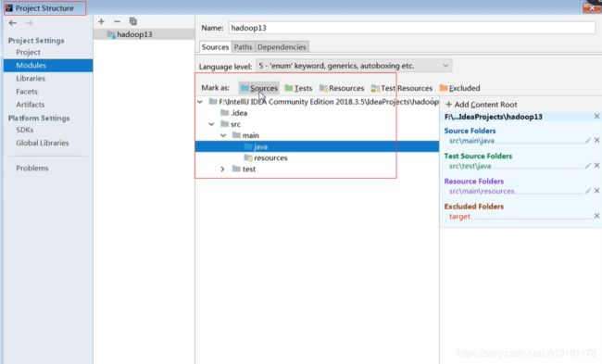Mark folder as Sources
This screenshot has width=602, height=364.
[258, 88]
